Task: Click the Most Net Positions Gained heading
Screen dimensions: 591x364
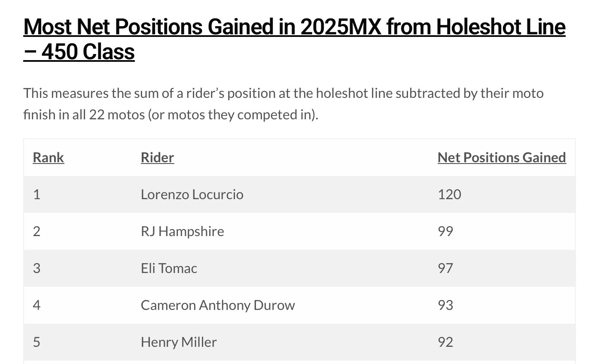Action: [294, 39]
